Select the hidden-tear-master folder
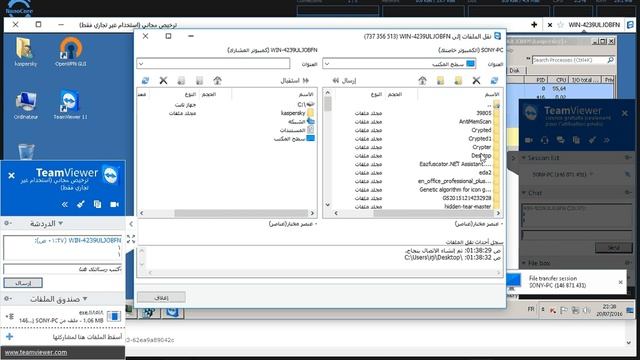Viewport: 640px width, 360px height. 468,207
